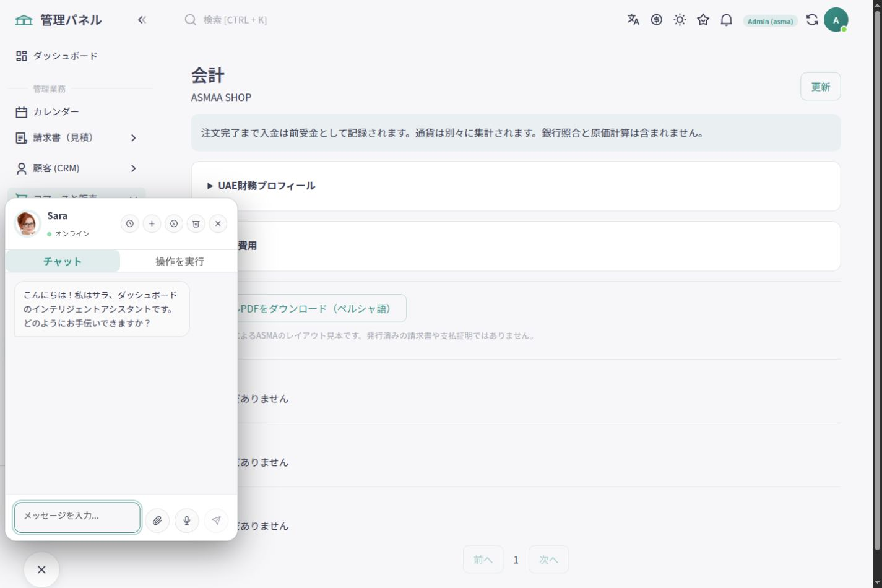Image resolution: width=882 pixels, height=588 pixels.
Task: Open the currency selector dollar icon
Action: coord(657,20)
